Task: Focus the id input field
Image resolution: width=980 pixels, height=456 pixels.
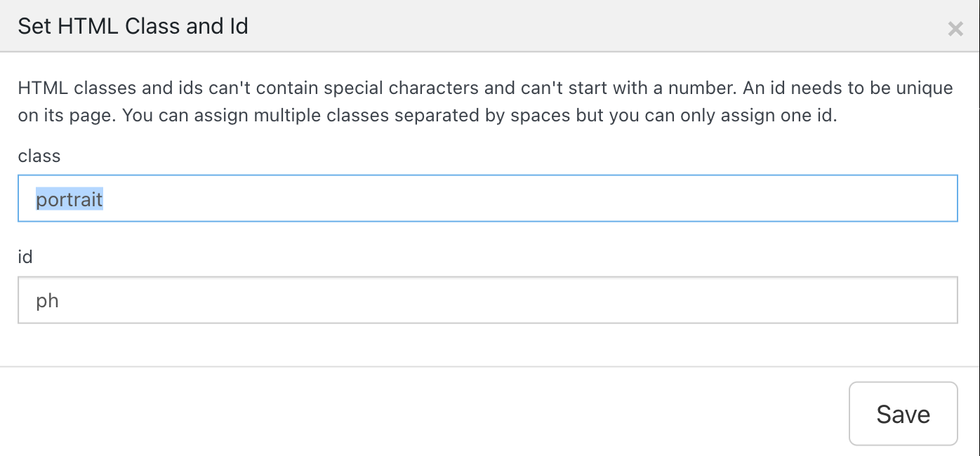Action: (x=487, y=300)
